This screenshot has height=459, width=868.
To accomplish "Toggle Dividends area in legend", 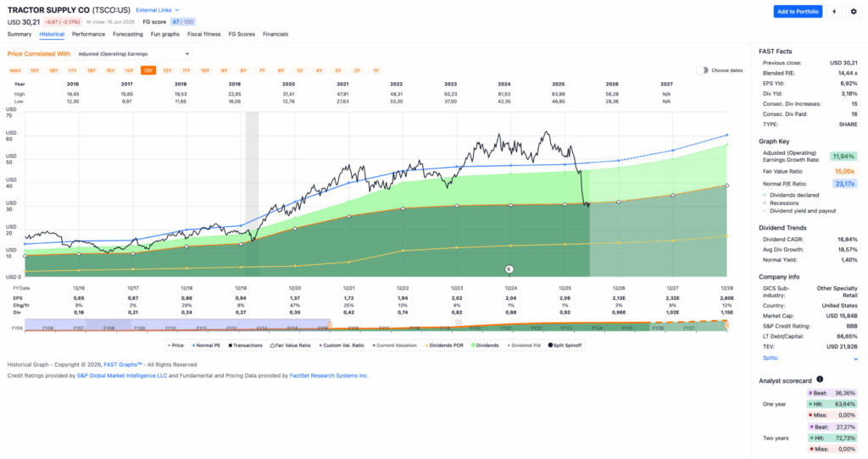I will [x=485, y=345].
